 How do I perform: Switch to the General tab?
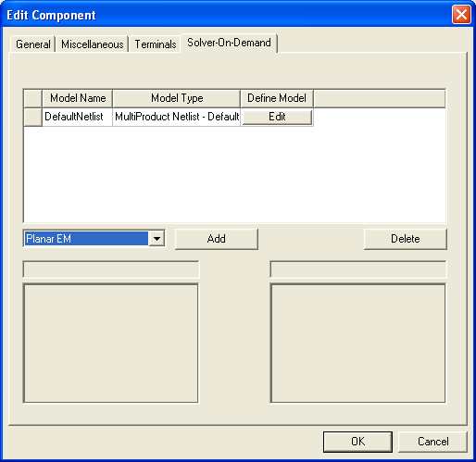pyautogui.click(x=33, y=44)
